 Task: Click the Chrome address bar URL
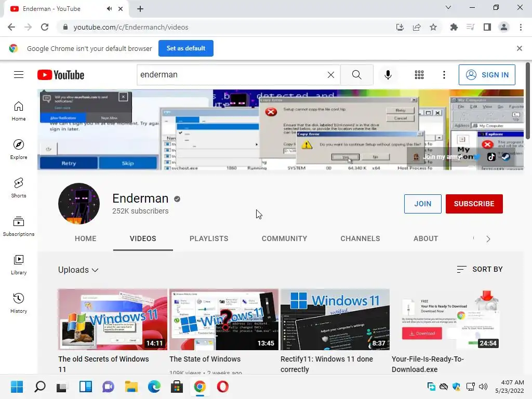[x=131, y=27]
